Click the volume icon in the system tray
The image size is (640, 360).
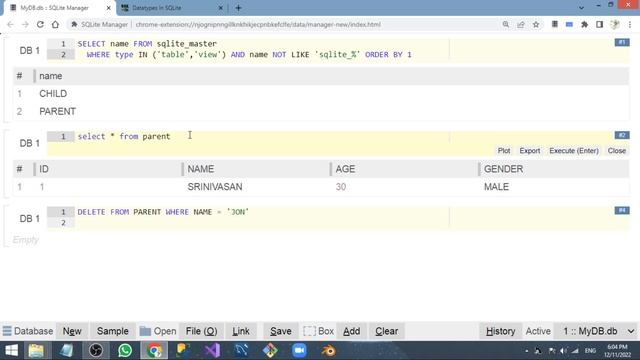point(564,351)
